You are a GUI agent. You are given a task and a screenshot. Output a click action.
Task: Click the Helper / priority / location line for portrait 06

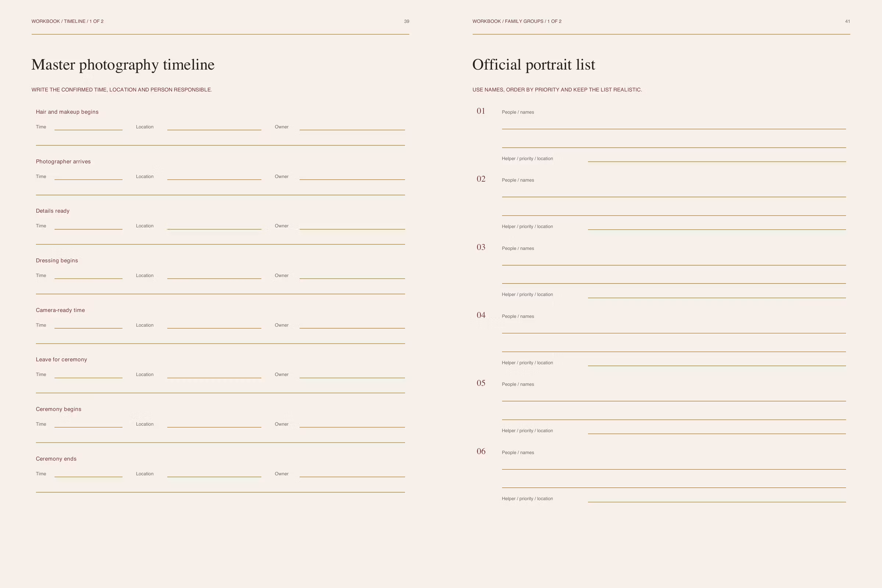pos(717,498)
